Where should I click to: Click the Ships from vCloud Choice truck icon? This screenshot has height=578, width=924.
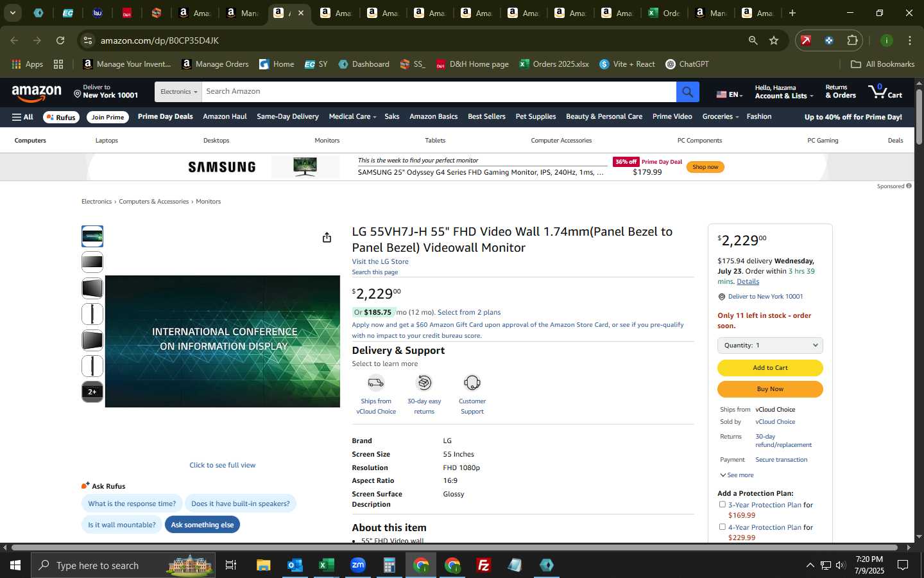pos(376,383)
